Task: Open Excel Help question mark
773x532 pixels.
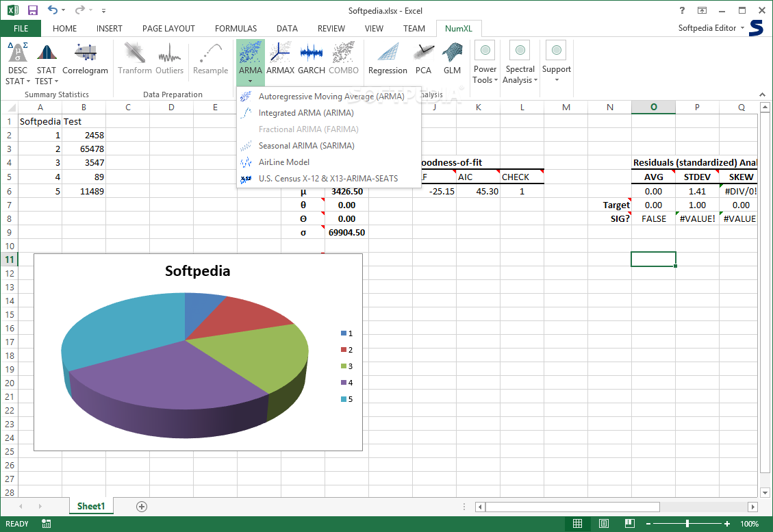Action: coord(683,10)
